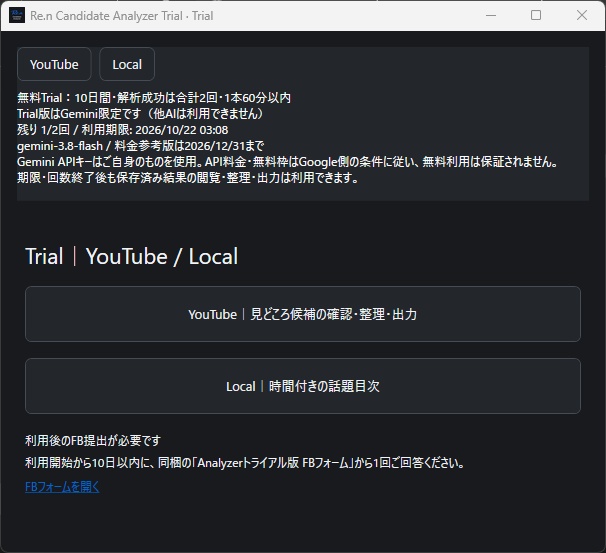This screenshot has height=553, width=606.
Task: Click the Gemini APIキー notice line
Action: (288, 162)
